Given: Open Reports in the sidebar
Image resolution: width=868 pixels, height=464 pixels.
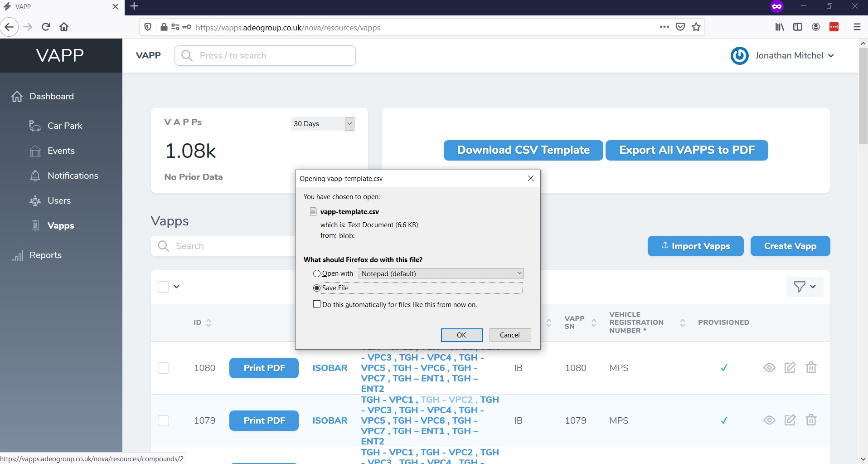Looking at the screenshot, I should (x=45, y=255).
